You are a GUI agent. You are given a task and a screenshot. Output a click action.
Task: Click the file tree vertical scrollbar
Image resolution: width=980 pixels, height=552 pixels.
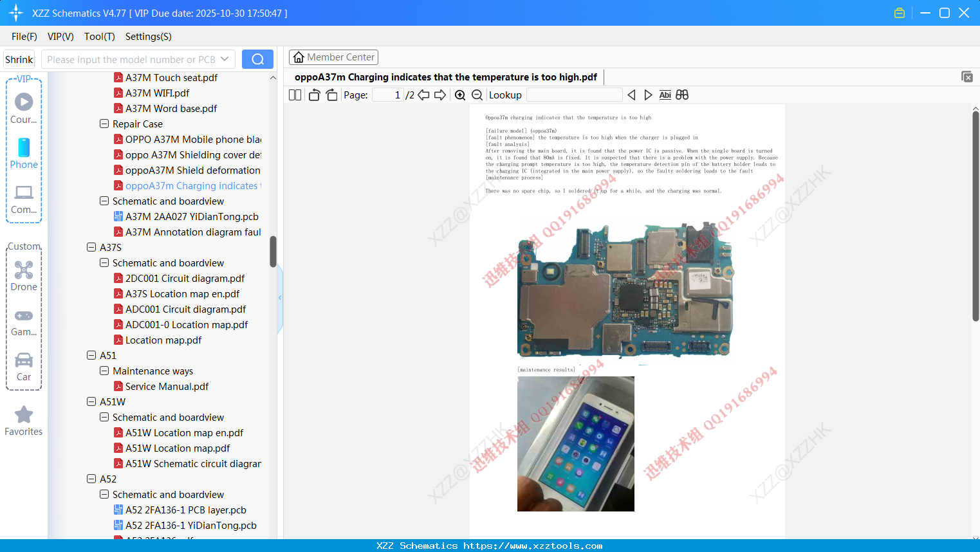[x=273, y=252]
